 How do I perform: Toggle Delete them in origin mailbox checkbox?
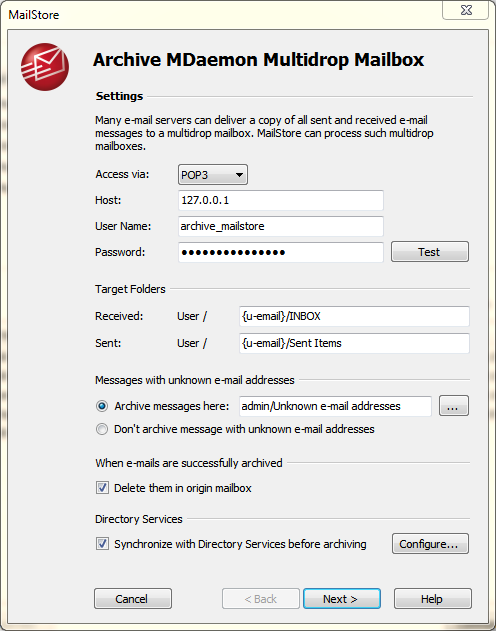point(102,488)
